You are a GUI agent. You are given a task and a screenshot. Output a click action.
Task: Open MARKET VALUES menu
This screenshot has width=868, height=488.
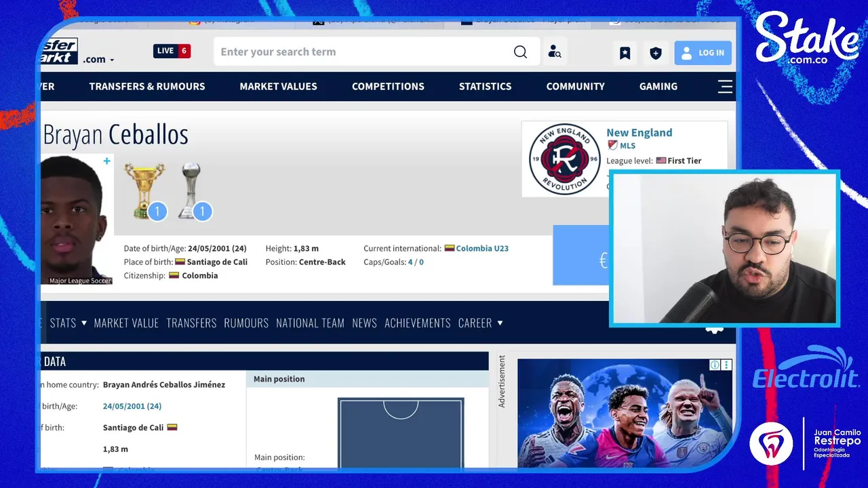point(278,86)
